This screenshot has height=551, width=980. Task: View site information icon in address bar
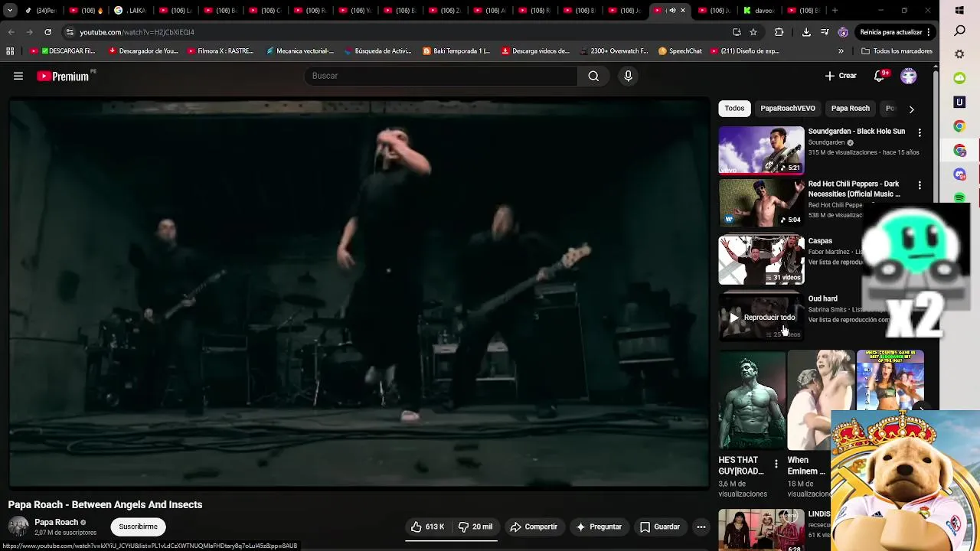[70, 32]
